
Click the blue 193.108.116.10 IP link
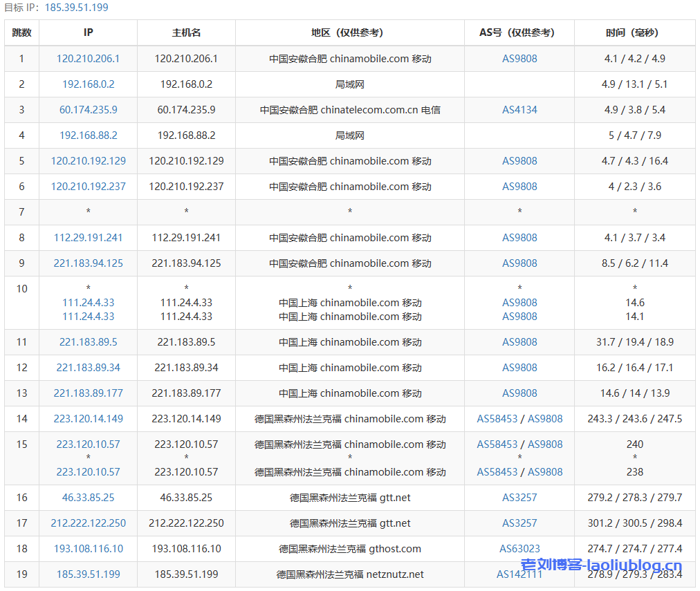pos(88,549)
